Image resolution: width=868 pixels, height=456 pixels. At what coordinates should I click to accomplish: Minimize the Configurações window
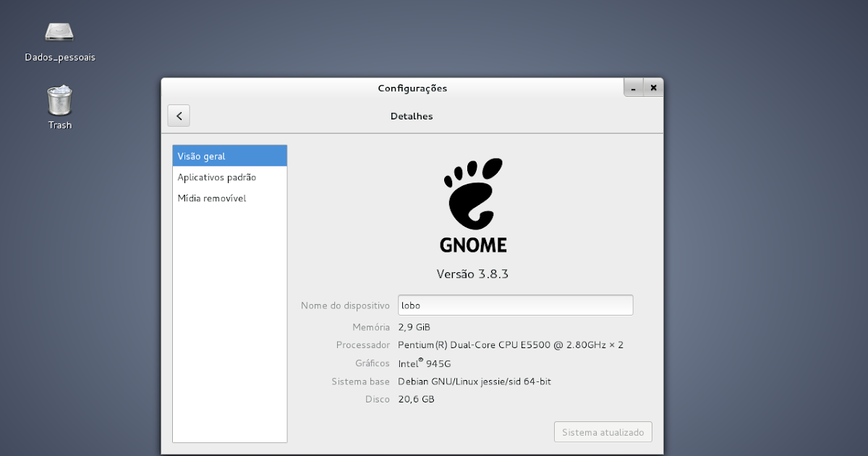click(633, 87)
